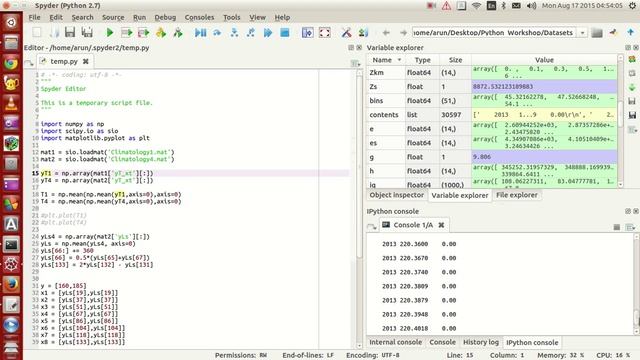The image size is (640, 360).
Task: Open the Source menu
Action: pyautogui.click(x=113, y=18)
